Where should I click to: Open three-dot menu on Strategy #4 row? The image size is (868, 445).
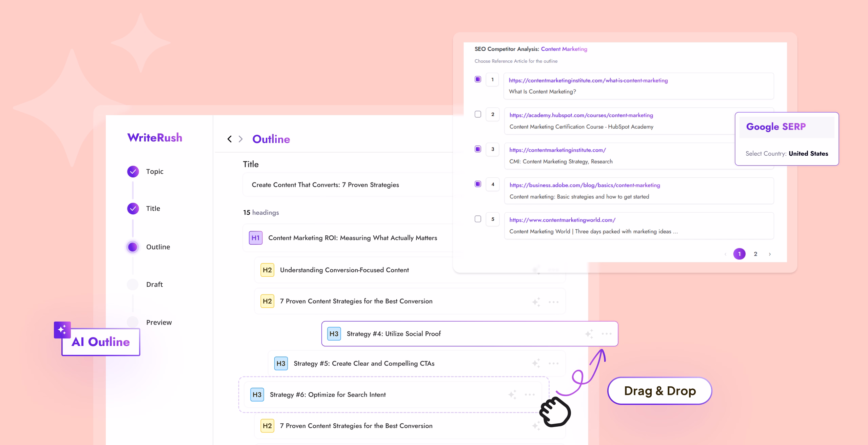coord(607,334)
